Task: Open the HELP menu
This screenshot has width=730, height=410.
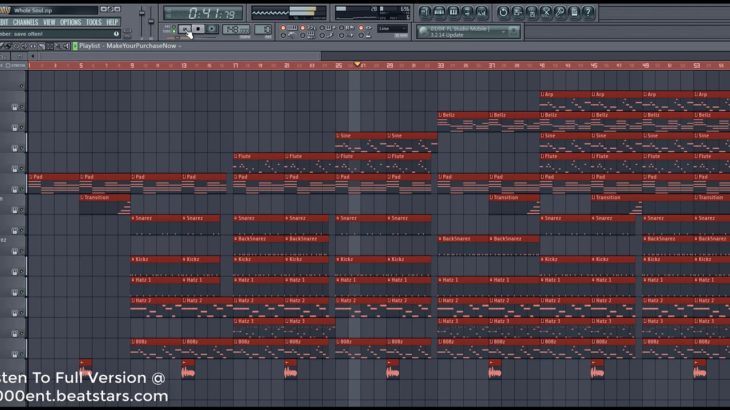Action: tap(112, 22)
